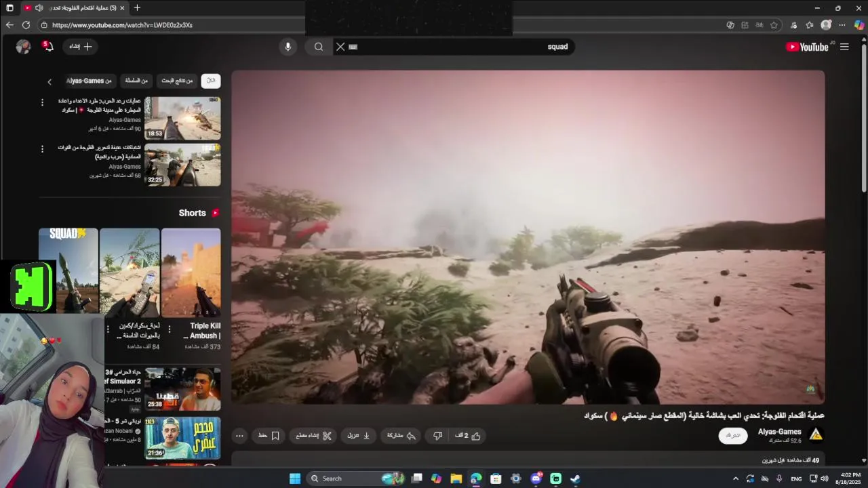The image size is (868, 488).
Task: Open options for the middle short
Action: pyautogui.click(x=107, y=329)
